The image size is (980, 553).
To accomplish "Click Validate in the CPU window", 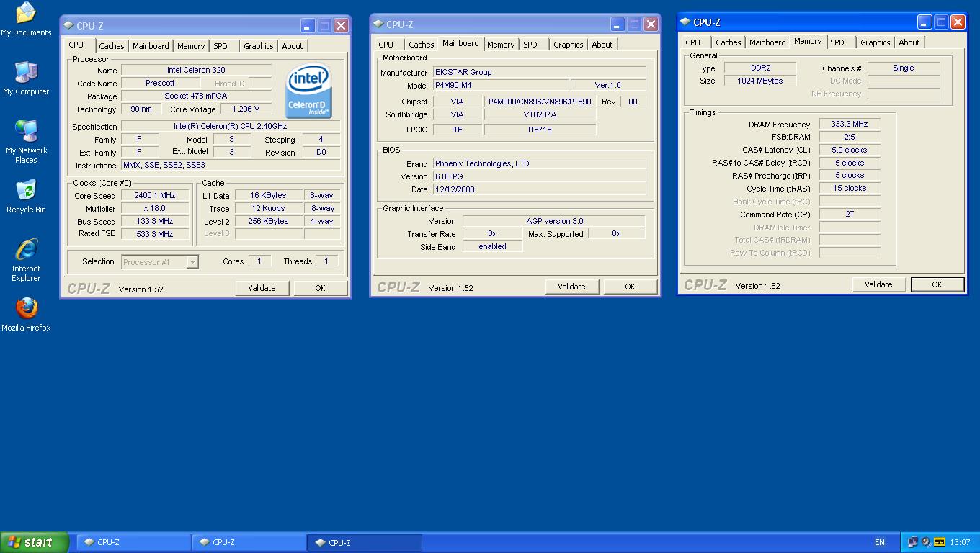I will 262,288.
